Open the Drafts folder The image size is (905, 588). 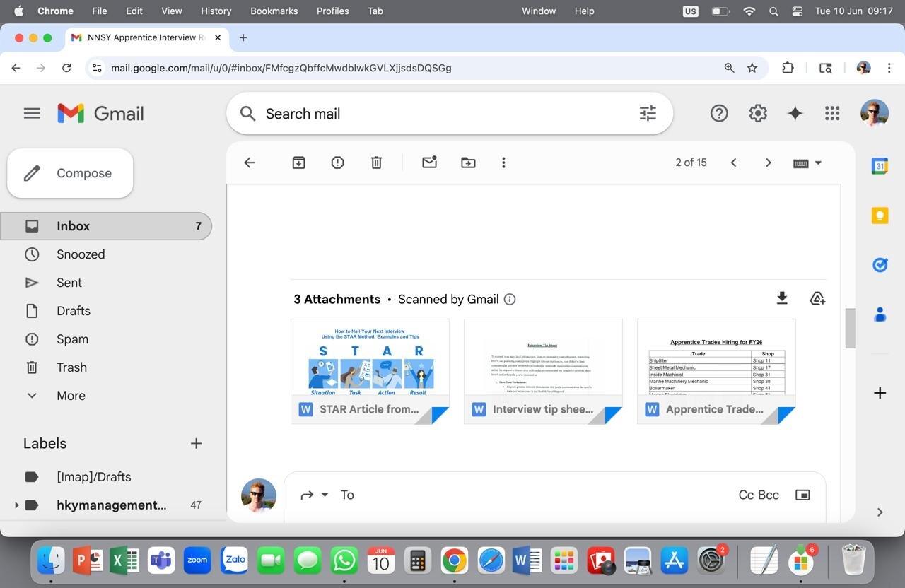(x=74, y=311)
